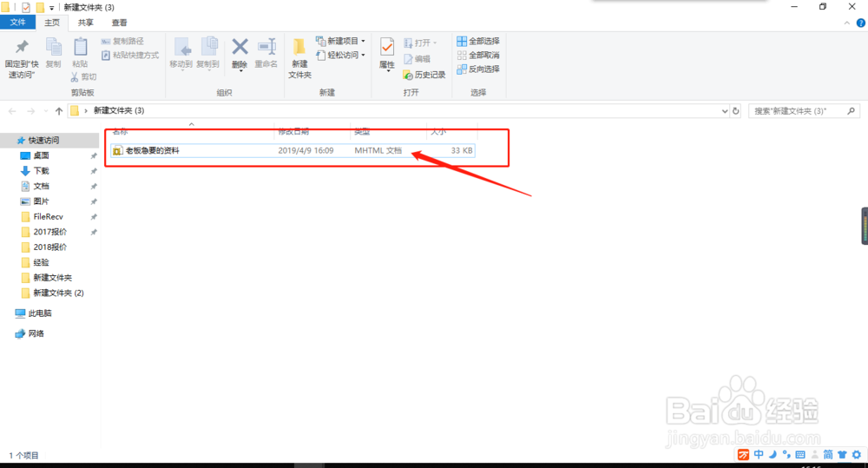Open 2017报价 folder in sidebar
Viewport: 868px width, 468px height.
tap(49, 232)
